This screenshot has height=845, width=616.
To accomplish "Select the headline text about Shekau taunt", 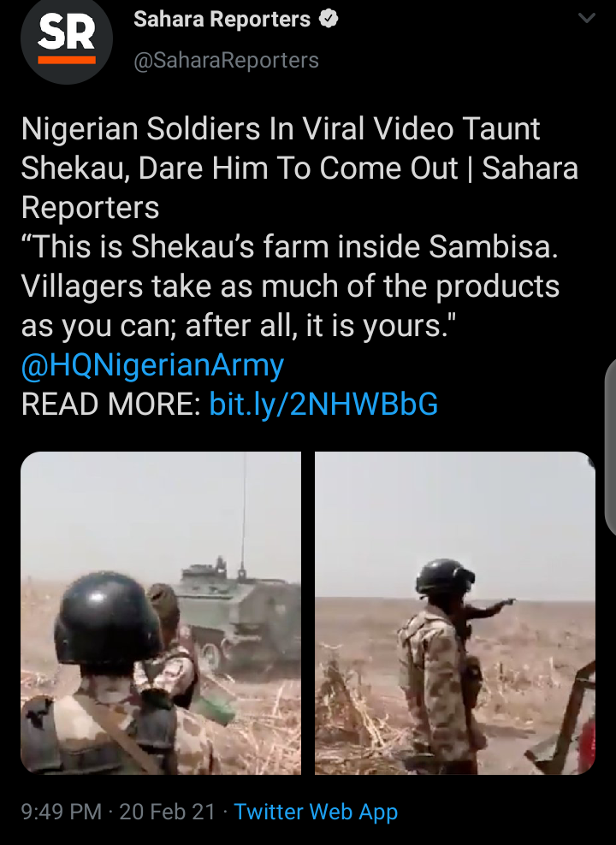I will pyautogui.click(x=299, y=168).
